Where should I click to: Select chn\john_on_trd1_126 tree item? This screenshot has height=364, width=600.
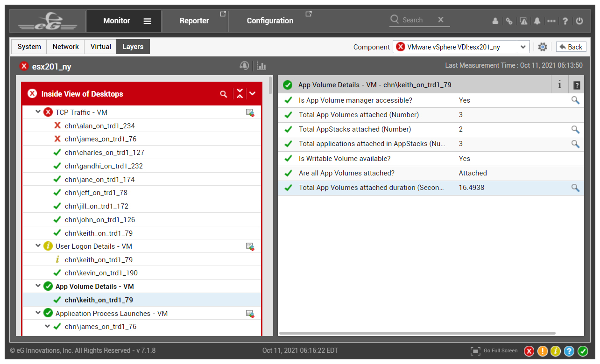100,220
